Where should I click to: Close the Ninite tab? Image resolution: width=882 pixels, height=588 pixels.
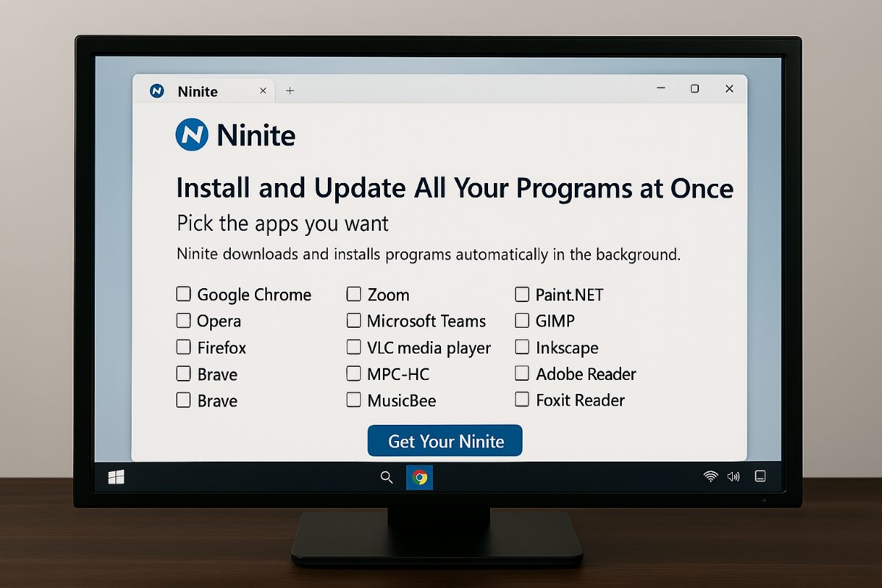click(264, 90)
